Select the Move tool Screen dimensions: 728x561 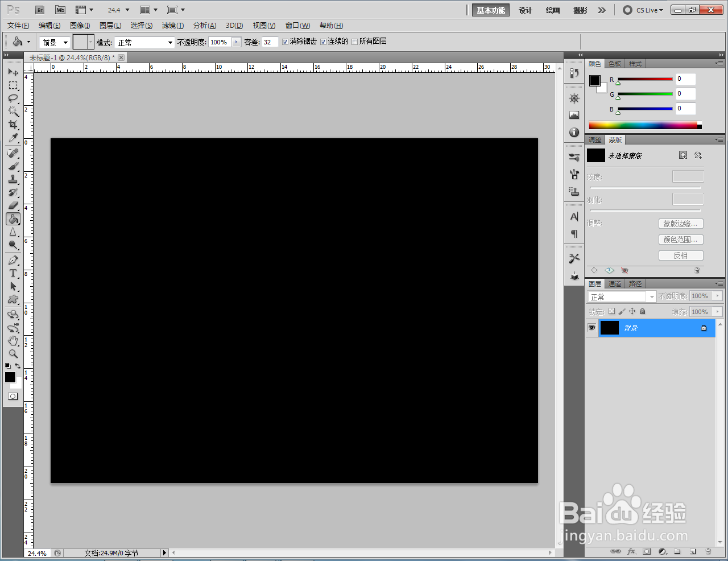[x=13, y=72]
